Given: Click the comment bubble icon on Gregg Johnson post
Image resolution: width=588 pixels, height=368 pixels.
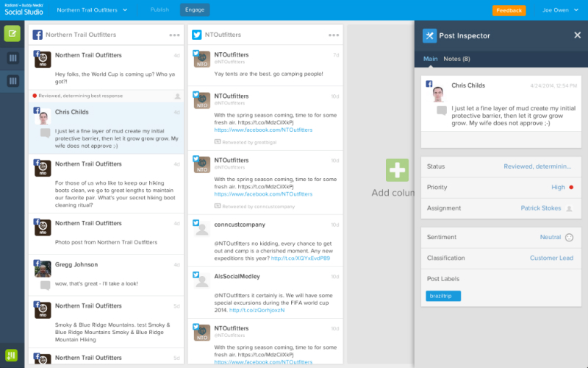Looking at the screenshot, I should tap(45, 285).
